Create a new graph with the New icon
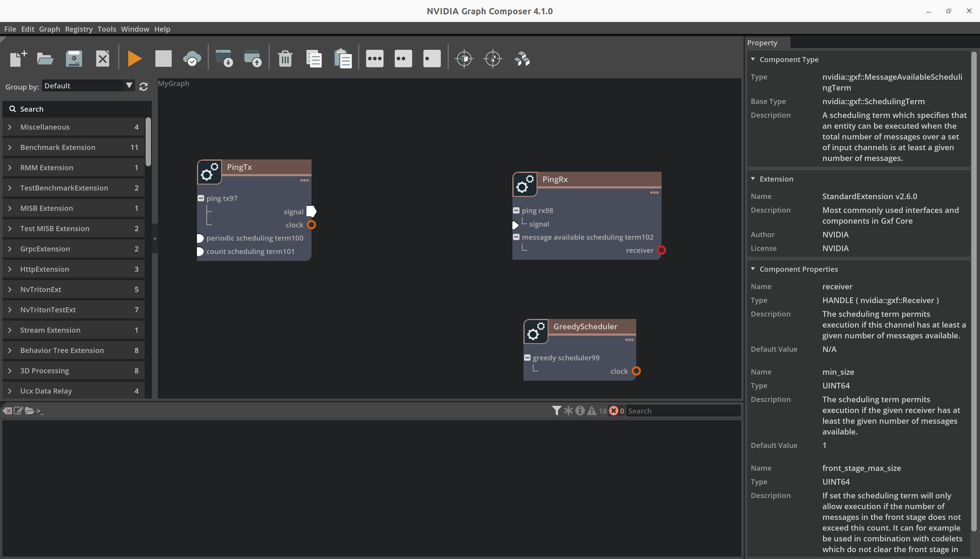Viewport: 980px width, 559px height. (18, 59)
